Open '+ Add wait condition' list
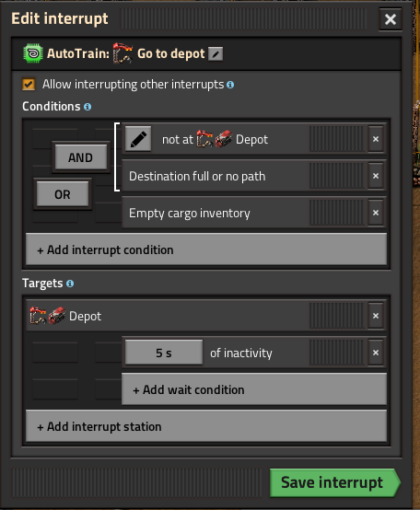 (254, 389)
